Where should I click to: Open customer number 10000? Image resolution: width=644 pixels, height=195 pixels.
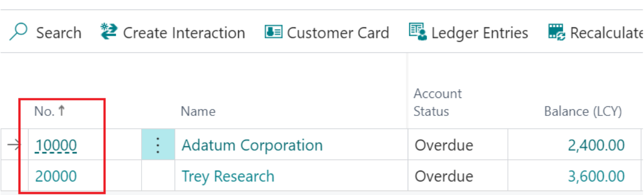(56, 145)
